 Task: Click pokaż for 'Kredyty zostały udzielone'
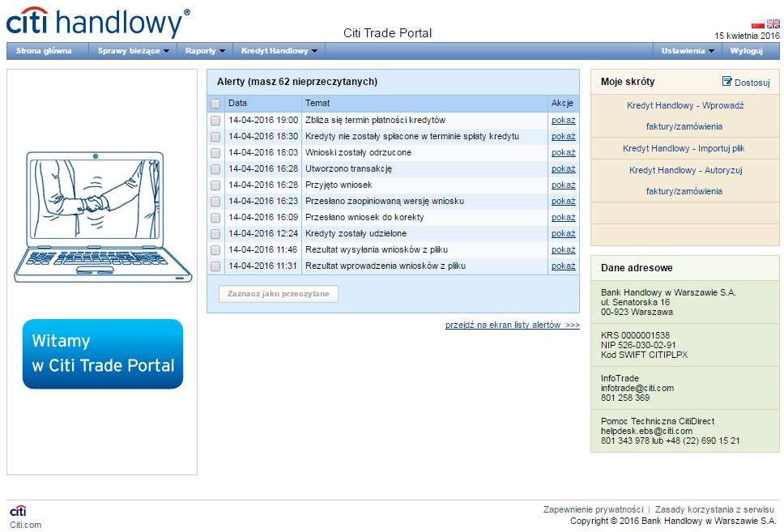click(x=564, y=233)
